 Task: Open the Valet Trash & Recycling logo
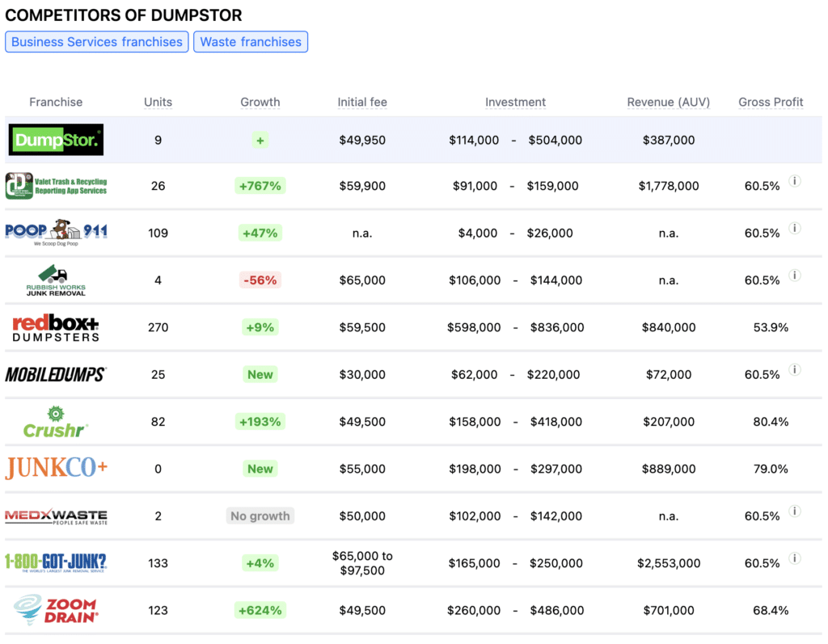(56, 186)
